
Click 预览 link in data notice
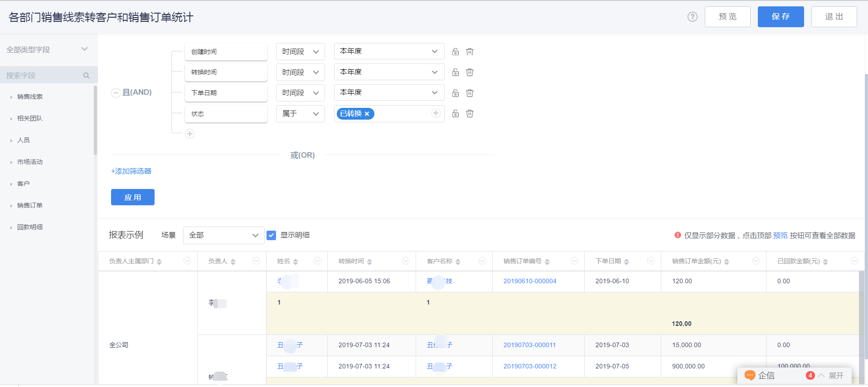(x=780, y=236)
